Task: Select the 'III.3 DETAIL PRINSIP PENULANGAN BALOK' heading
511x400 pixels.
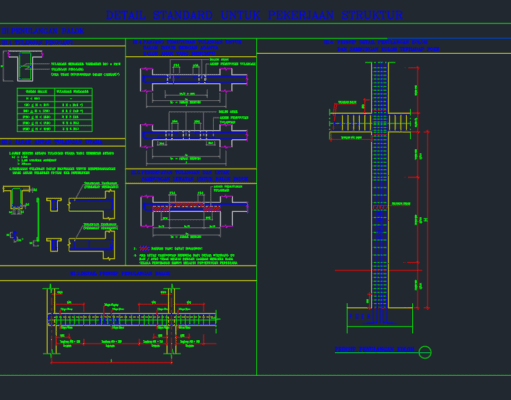Action: click(120, 273)
